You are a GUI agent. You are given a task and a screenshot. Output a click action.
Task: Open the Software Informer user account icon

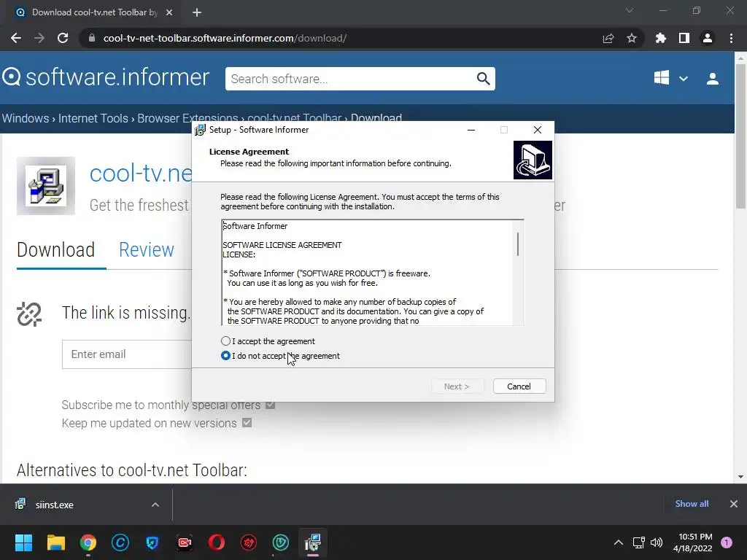(713, 79)
